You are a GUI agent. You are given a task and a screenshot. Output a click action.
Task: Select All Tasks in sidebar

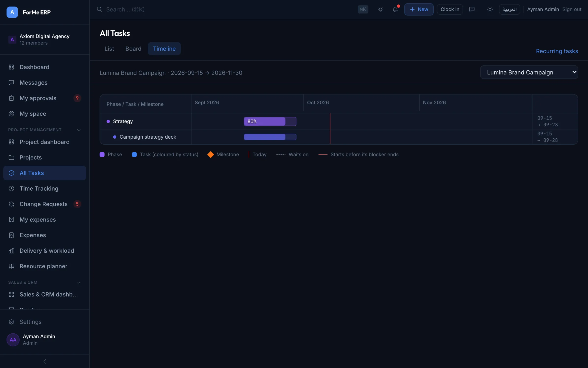45,173
